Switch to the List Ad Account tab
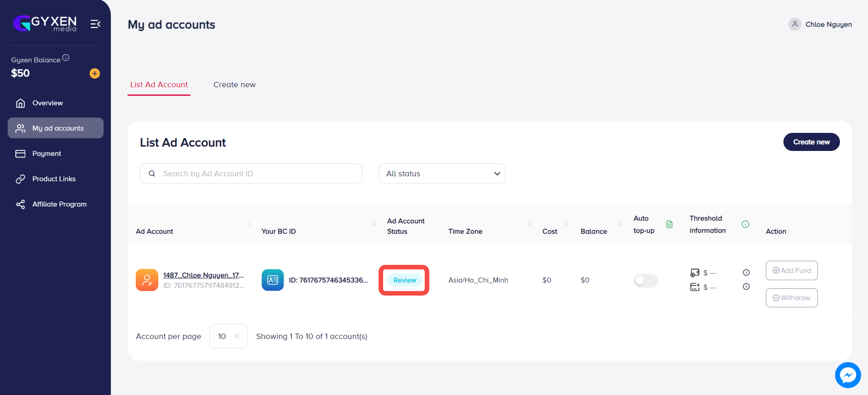Image resolution: width=868 pixels, height=395 pixels. click(159, 85)
